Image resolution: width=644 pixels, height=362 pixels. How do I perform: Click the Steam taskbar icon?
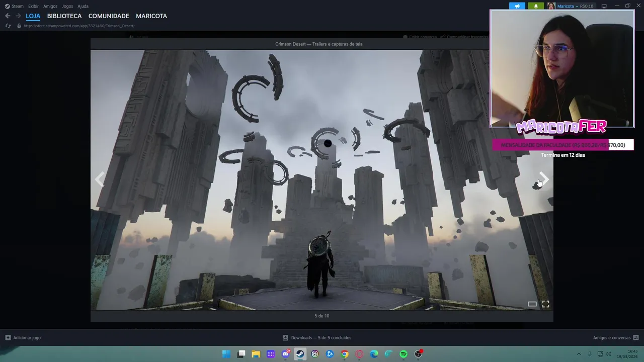point(300,354)
